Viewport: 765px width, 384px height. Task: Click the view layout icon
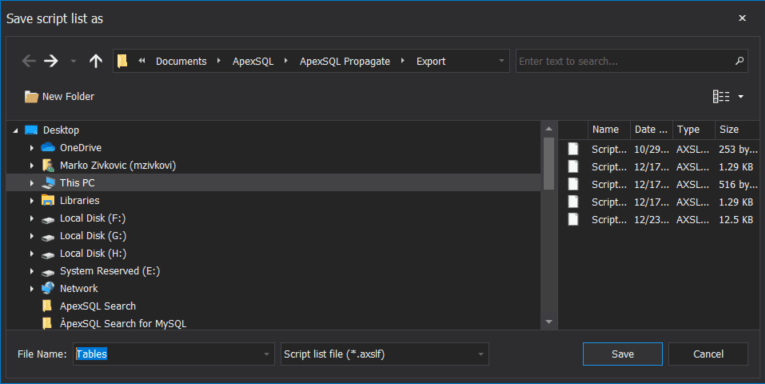coord(721,97)
